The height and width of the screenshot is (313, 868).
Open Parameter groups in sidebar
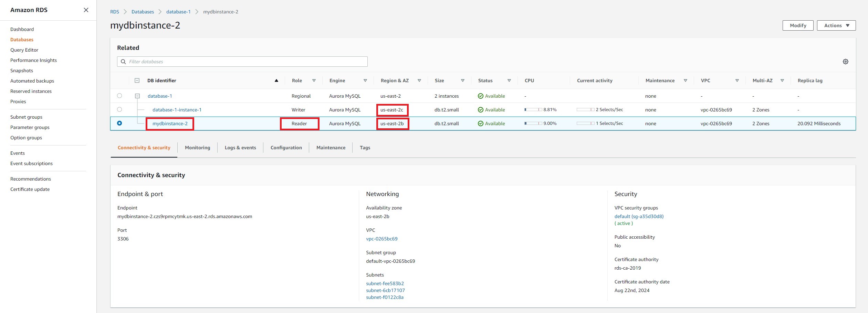click(x=30, y=127)
